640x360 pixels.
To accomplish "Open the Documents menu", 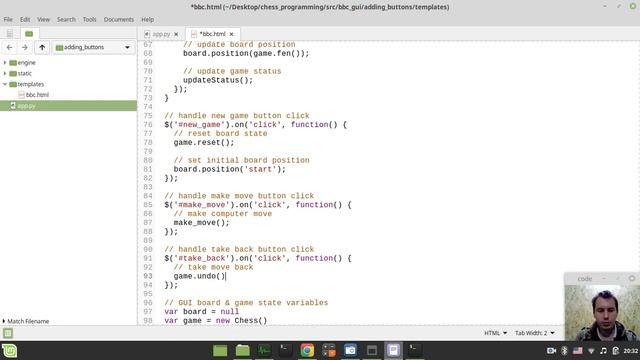I will 118,19.
